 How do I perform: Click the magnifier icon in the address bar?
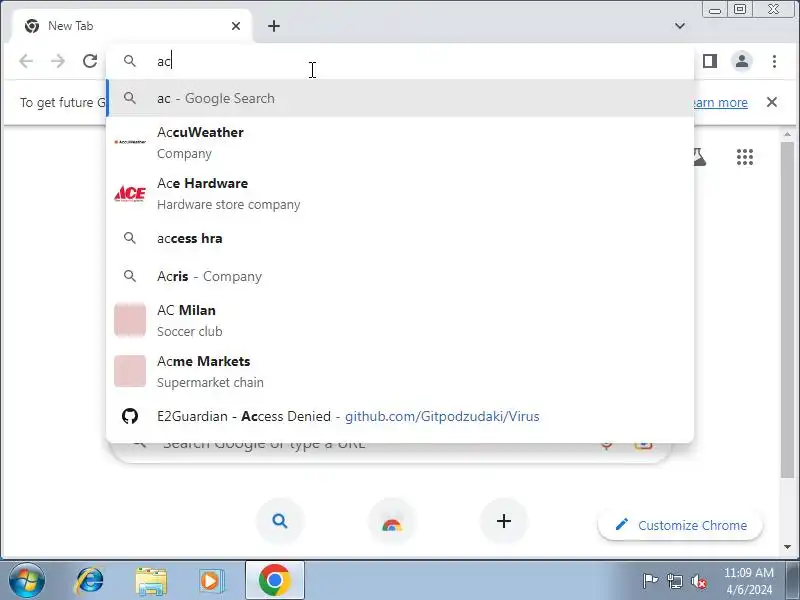[130, 61]
